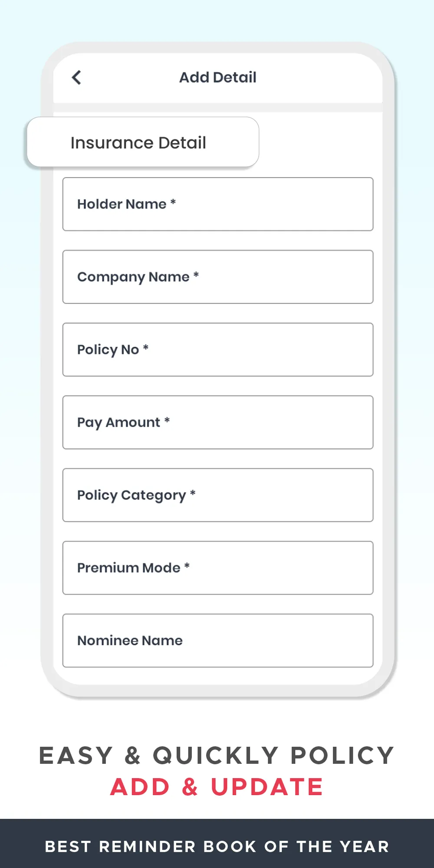Click the gray divider below the header
This screenshot has height=868, width=434.
(x=218, y=108)
